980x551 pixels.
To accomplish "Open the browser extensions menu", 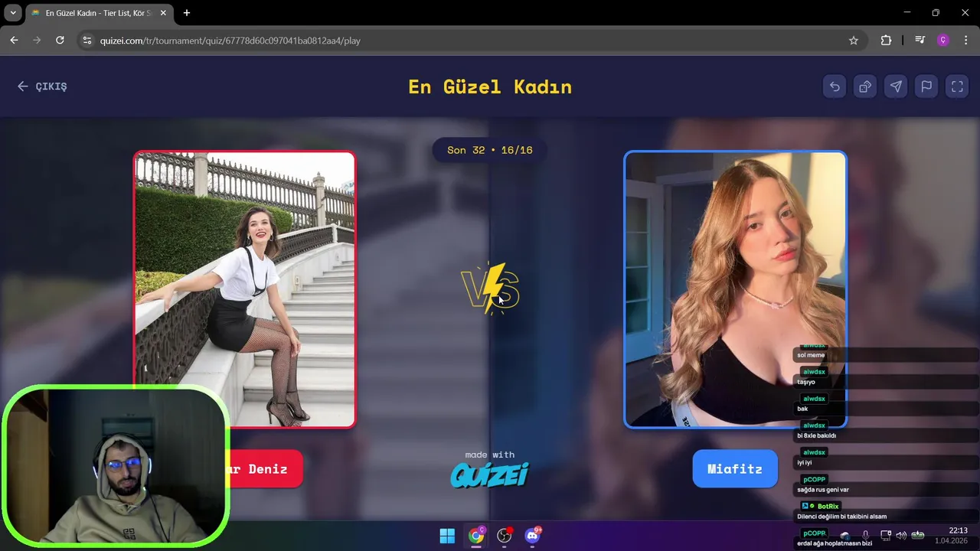I will tap(886, 41).
